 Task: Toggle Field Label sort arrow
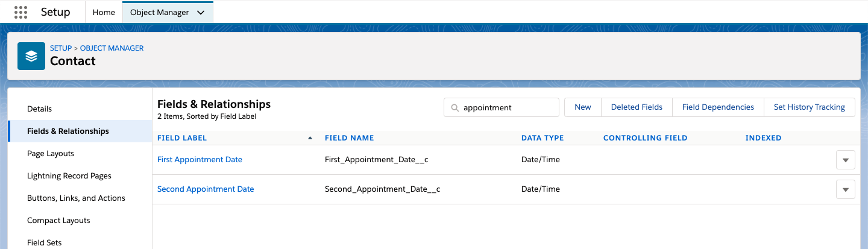point(310,138)
